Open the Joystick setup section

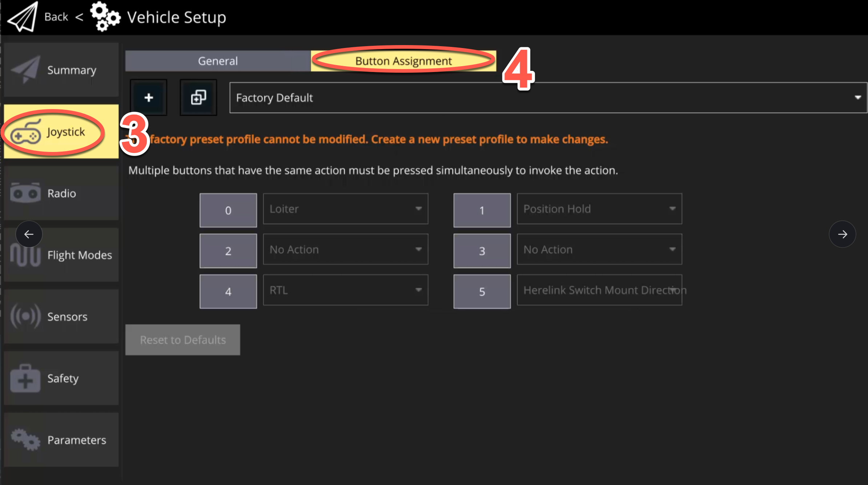[61, 132]
